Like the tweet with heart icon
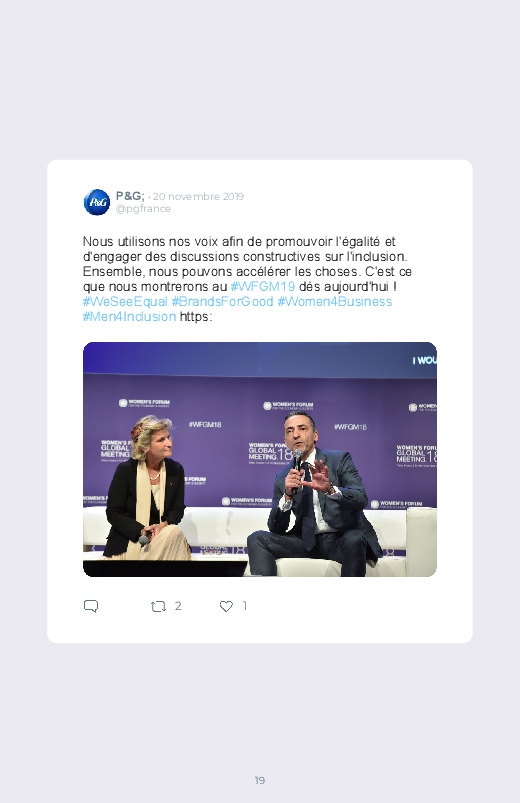This screenshot has width=520, height=803. point(226,606)
